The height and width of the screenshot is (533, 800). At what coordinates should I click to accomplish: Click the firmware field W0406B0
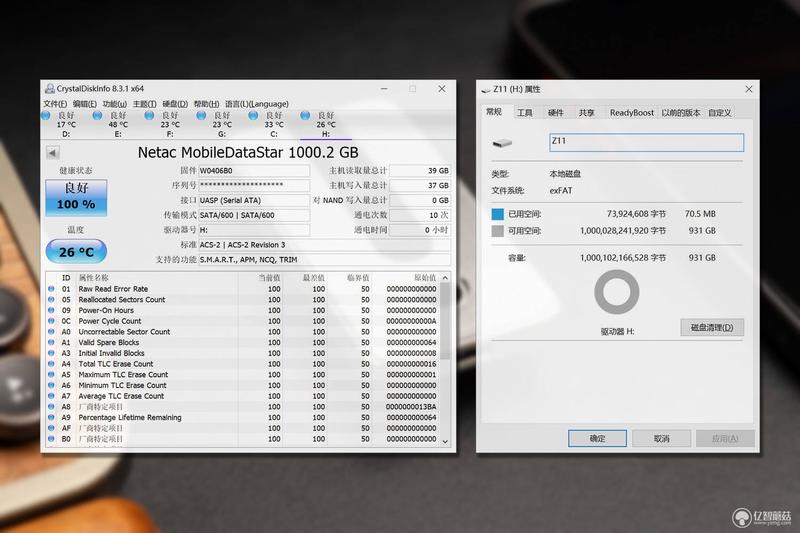click(254, 170)
